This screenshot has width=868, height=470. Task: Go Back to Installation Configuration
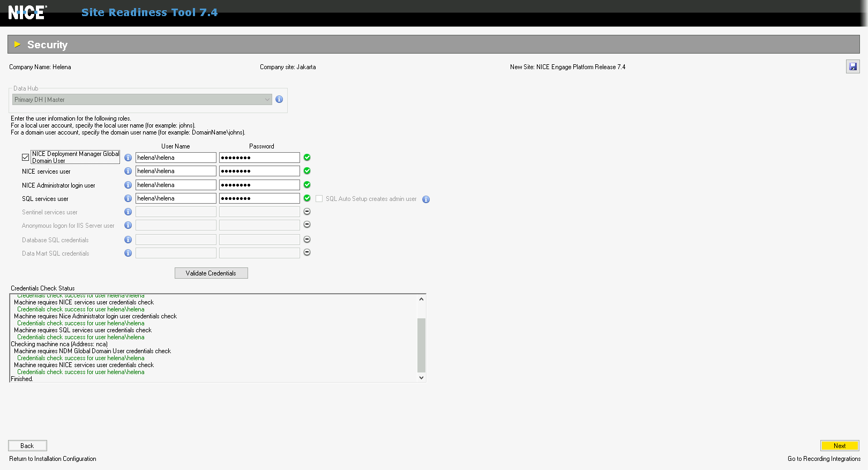27,445
